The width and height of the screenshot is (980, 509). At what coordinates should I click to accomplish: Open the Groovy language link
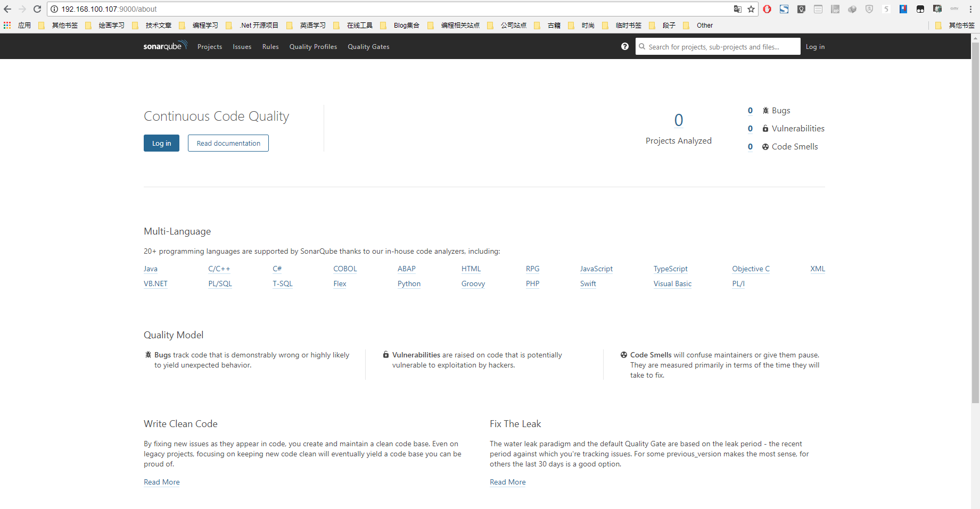coord(473,284)
